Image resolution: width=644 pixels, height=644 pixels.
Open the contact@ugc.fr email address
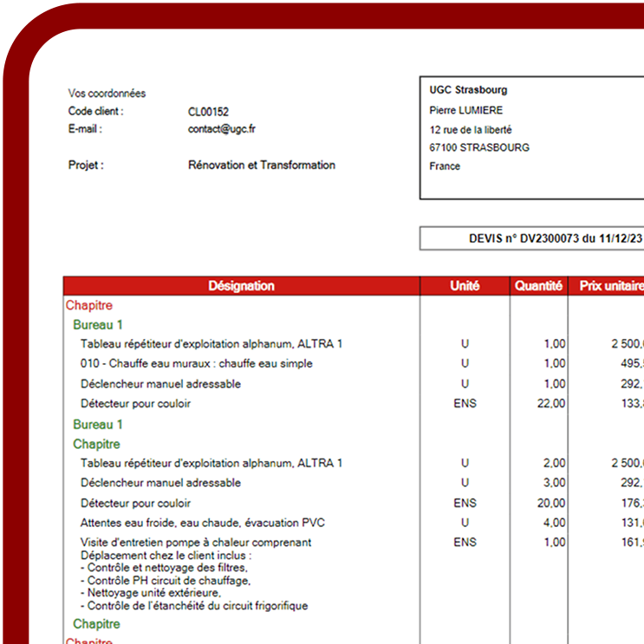pyautogui.click(x=221, y=129)
